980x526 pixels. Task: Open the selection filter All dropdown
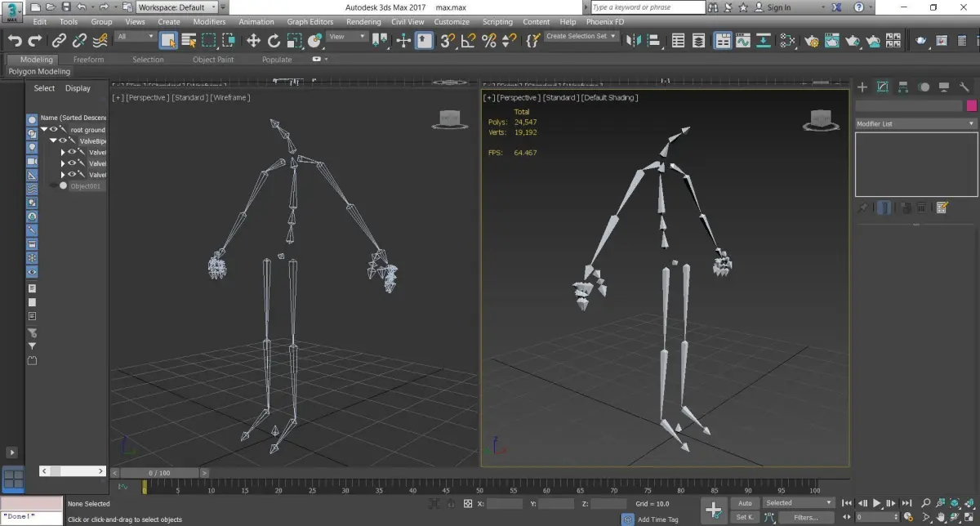click(136, 37)
